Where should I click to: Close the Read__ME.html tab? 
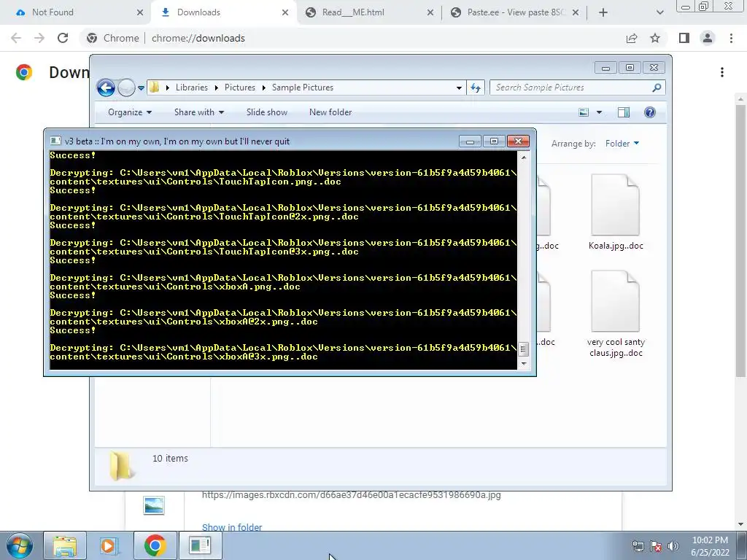point(430,12)
